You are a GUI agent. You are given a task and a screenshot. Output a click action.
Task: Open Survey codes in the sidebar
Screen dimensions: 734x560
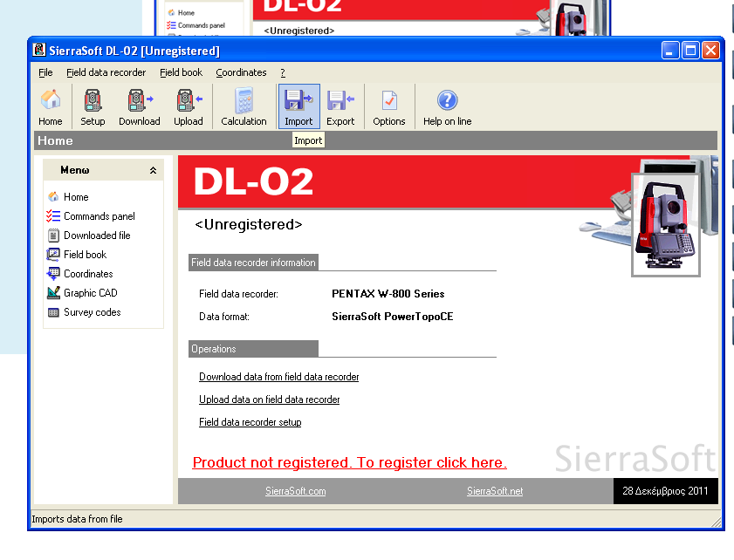tap(85, 312)
